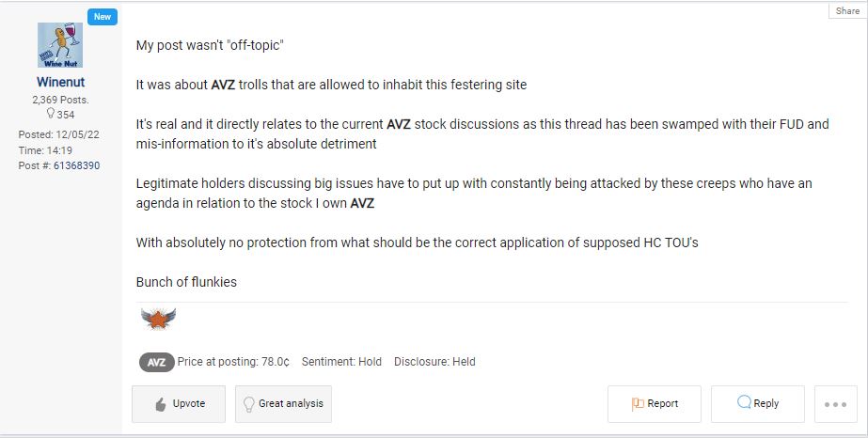The image size is (868, 438).
Task: Click the Sentiment: Hold label
Action: 341,362
